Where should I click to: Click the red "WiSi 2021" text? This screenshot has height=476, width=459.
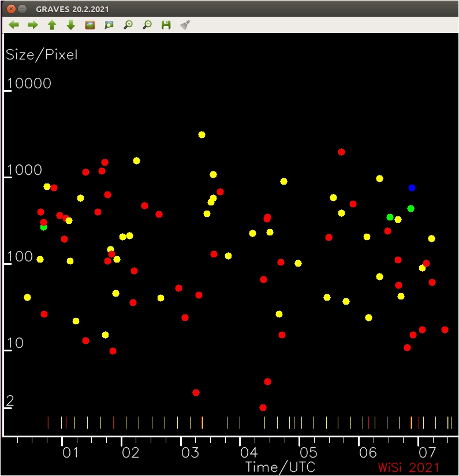tap(409, 467)
